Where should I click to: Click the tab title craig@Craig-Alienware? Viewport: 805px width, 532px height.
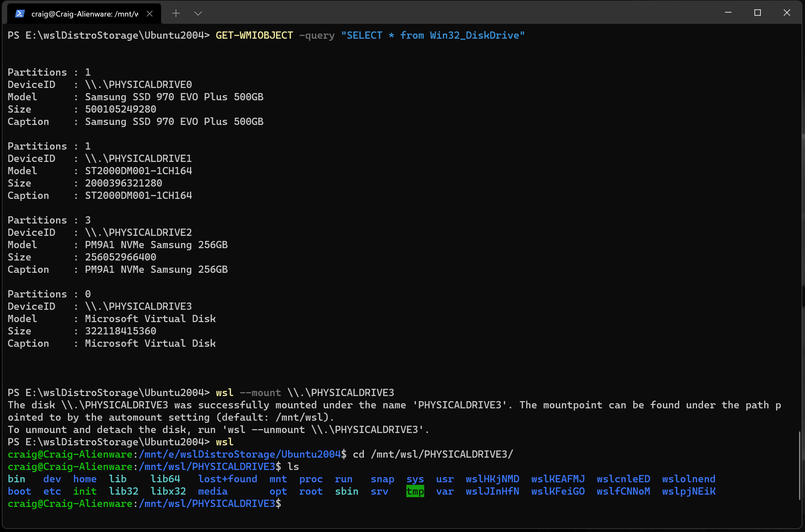click(83, 13)
